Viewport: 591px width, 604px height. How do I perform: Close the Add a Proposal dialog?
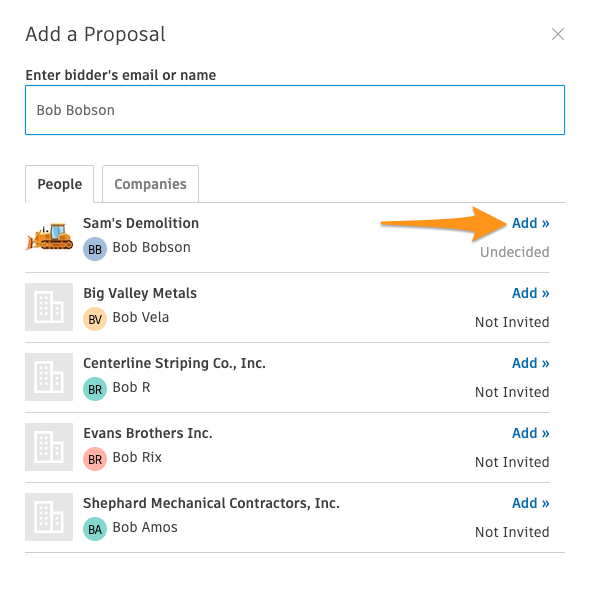(557, 34)
